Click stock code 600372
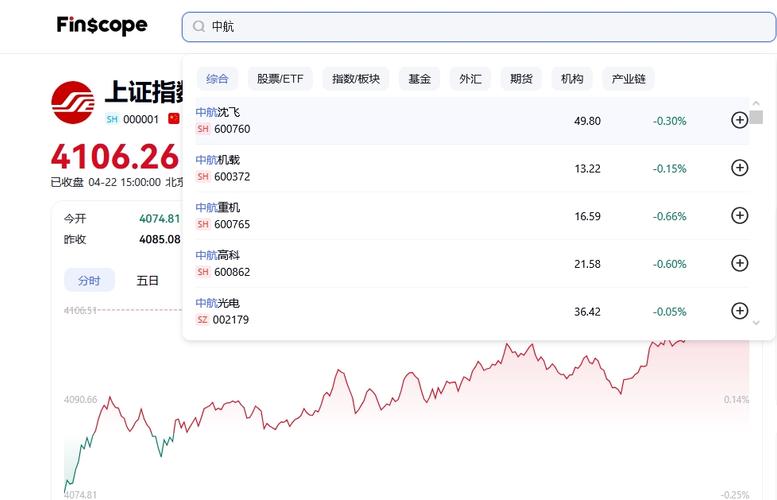 (x=232, y=176)
